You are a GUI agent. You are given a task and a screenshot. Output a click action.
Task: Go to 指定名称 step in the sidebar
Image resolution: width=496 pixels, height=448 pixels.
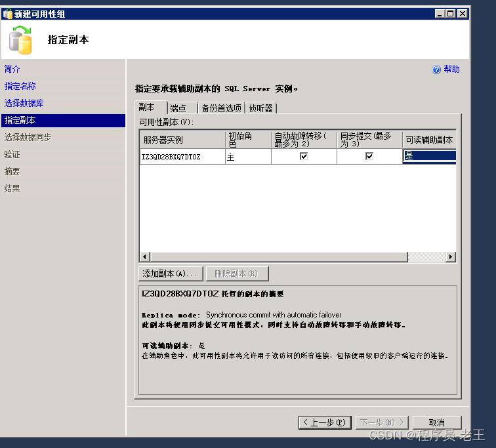pyautogui.click(x=20, y=86)
